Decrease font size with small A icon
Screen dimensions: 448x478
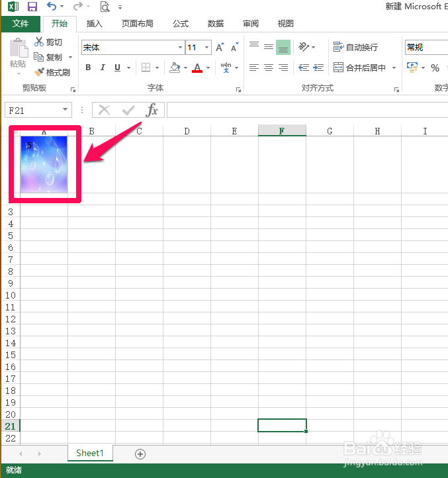click(234, 47)
